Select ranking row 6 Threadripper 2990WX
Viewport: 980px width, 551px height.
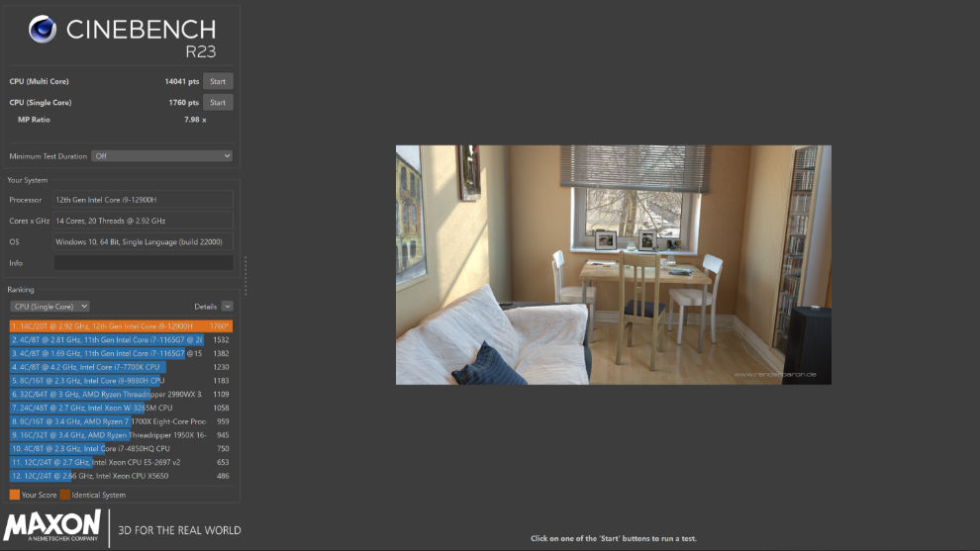pyautogui.click(x=121, y=394)
